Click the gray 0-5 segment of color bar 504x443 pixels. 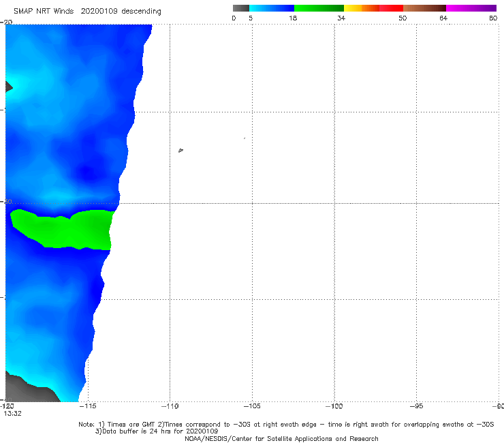tap(241, 8)
